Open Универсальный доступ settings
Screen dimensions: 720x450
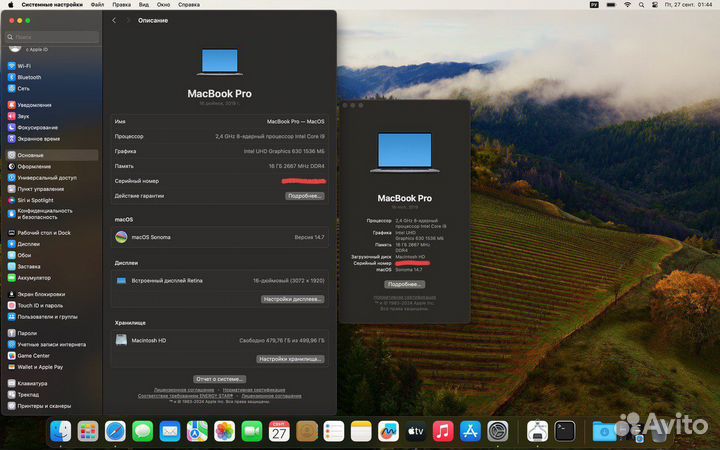52,178
